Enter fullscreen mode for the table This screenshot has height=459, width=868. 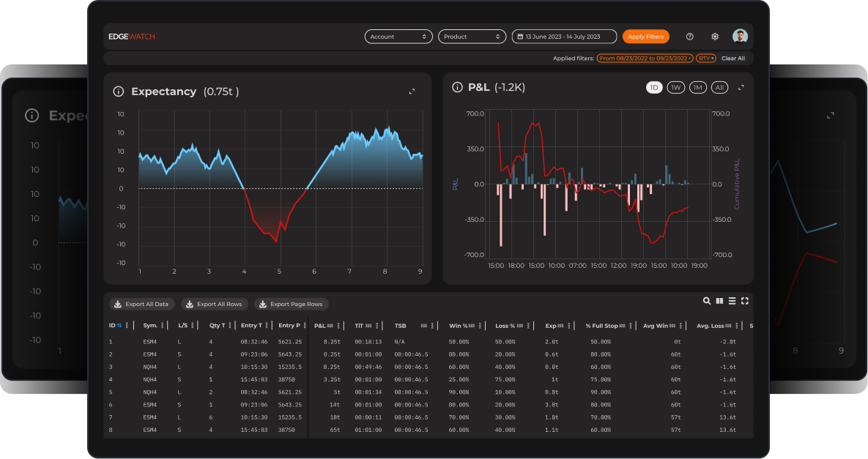click(x=745, y=301)
